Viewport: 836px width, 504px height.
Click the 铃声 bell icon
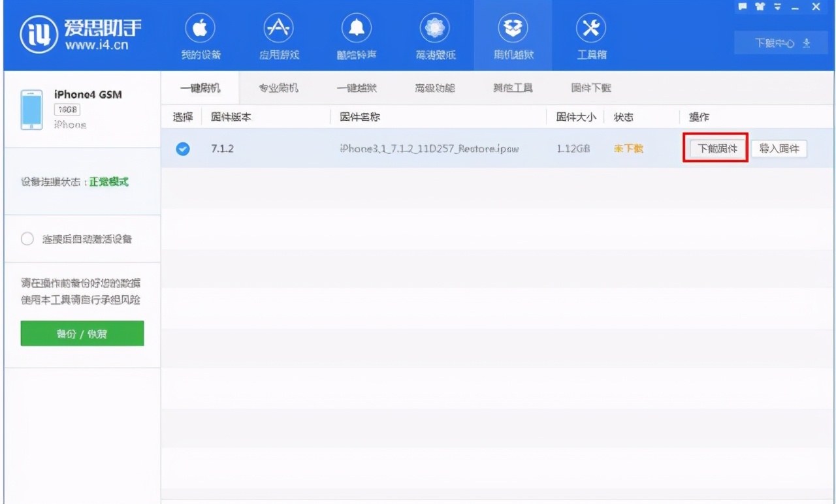point(357,36)
